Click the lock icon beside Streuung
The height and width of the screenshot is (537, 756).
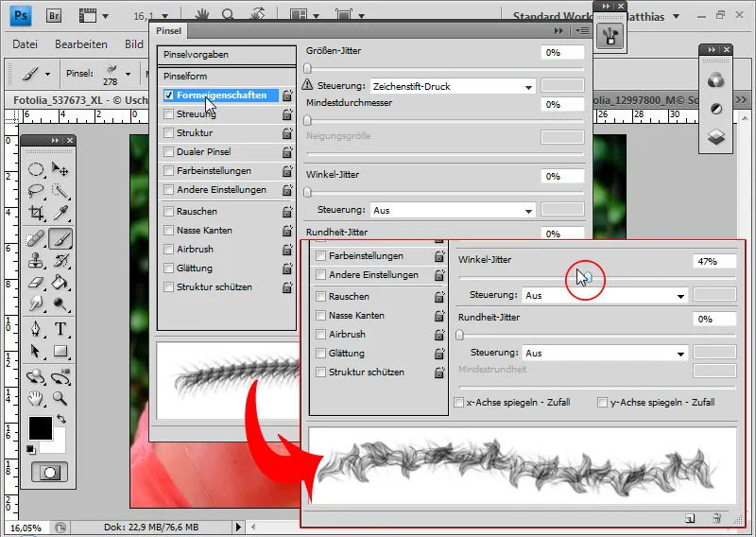click(287, 114)
